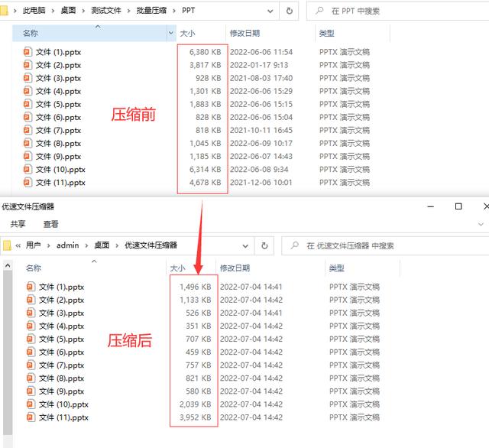
Task: Select 文件 (5).pptx icon in the PPT window
Action: [x=28, y=104]
